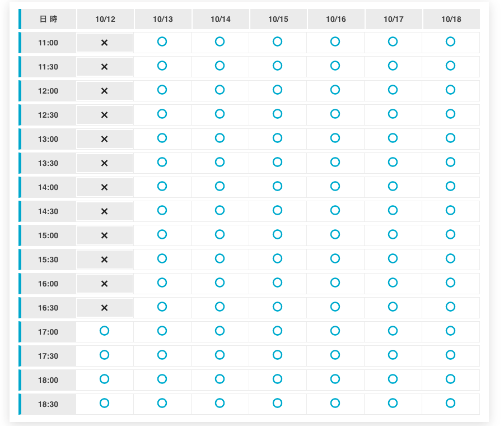Image resolution: width=504 pixels, height=426 pixels.
Task: Select the 10/12 17:00 available circle
Action: 105,331
